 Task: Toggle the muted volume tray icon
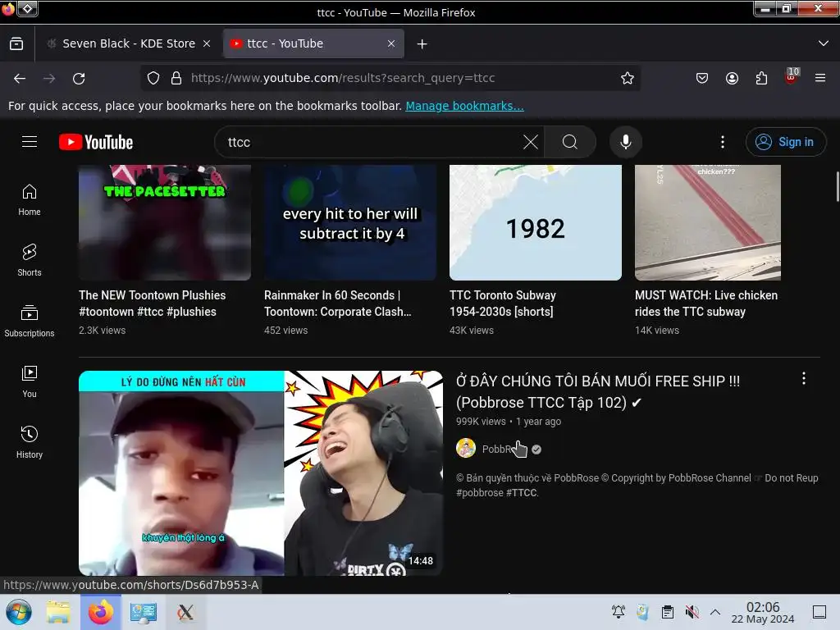point(692,612)
